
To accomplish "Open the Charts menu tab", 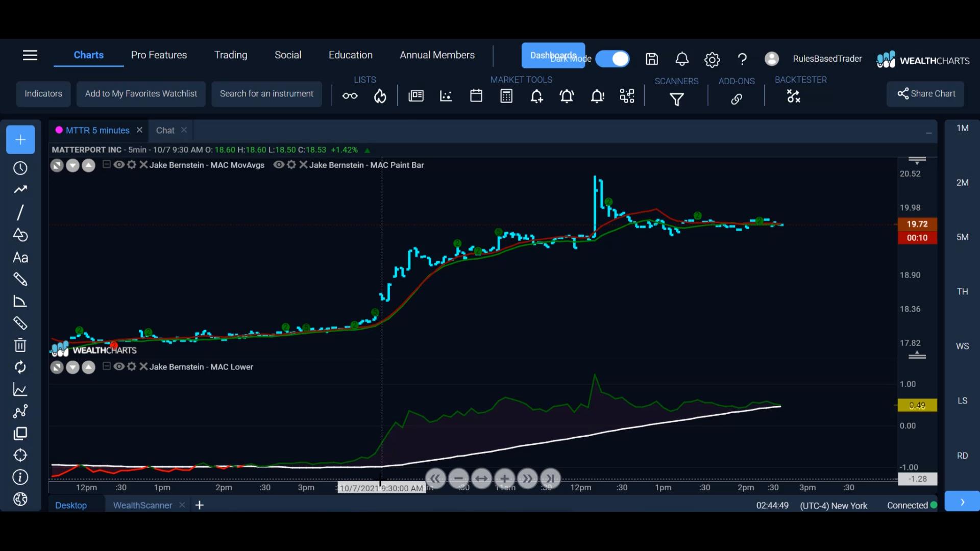I will click(88, 55).
